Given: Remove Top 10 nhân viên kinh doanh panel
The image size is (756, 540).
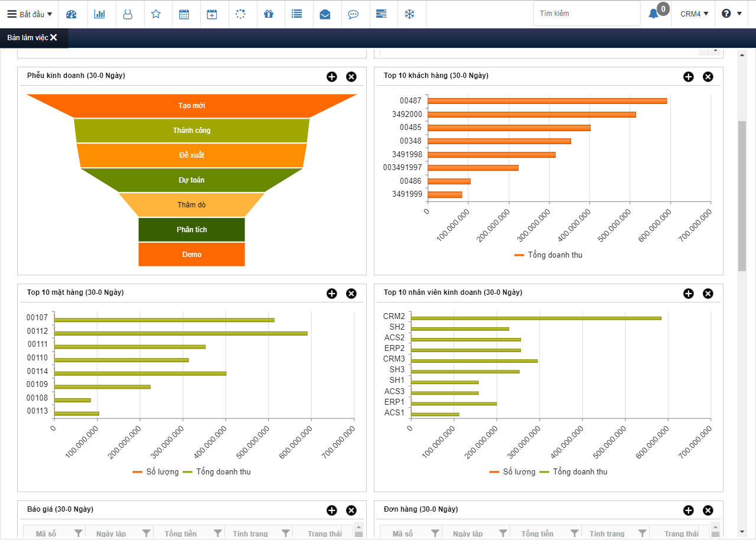Looking at the screenshot, I should click(x=708, y=294).
